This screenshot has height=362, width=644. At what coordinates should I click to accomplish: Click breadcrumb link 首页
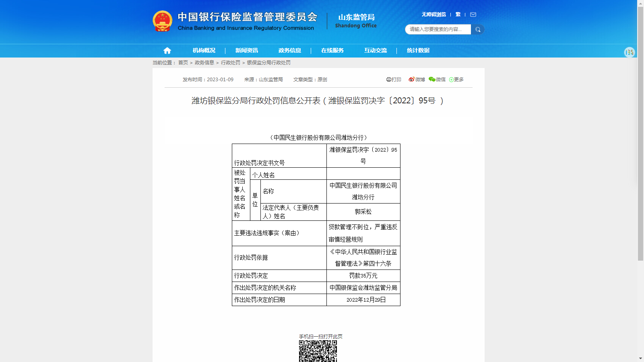[x=183, y=63]
